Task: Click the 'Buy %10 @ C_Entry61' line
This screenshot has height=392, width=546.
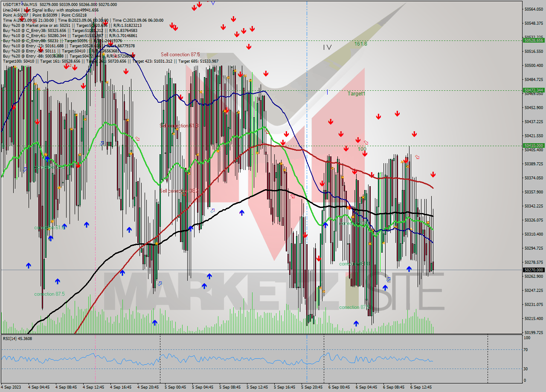Action: coord(70,35)
